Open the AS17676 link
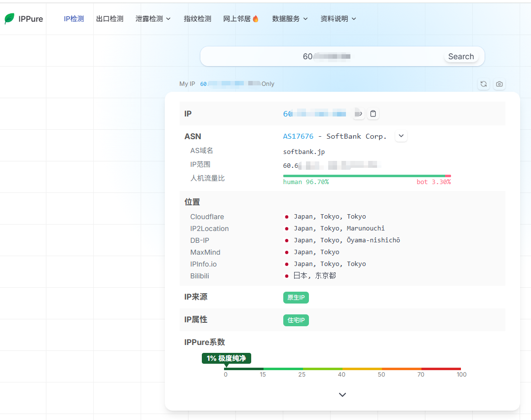 (x=299, y=136)
